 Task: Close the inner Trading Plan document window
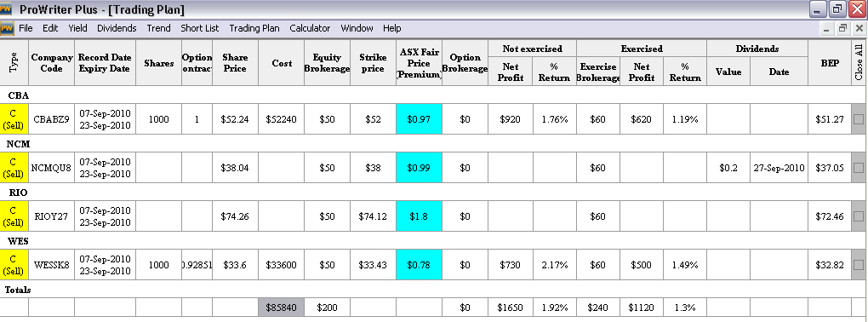(859, 28)
